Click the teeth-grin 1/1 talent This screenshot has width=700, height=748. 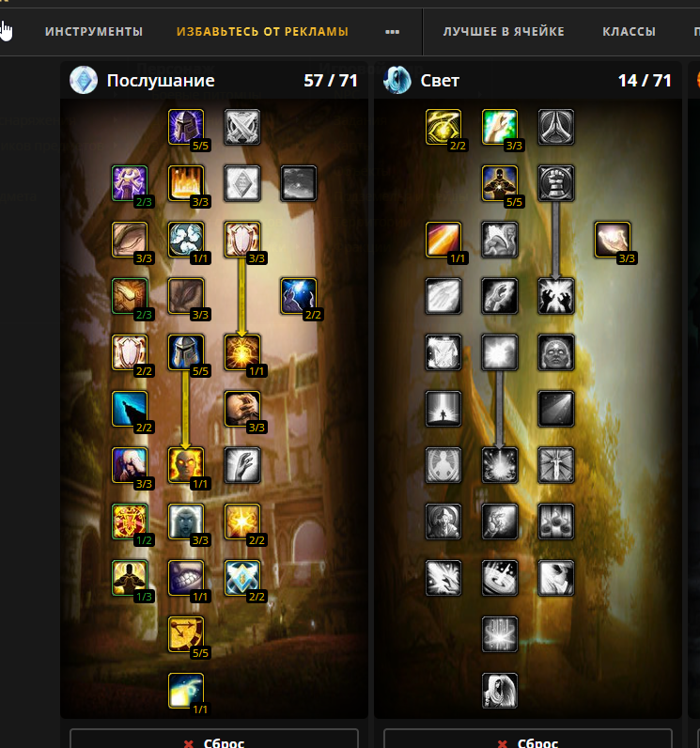pos(186,577)
